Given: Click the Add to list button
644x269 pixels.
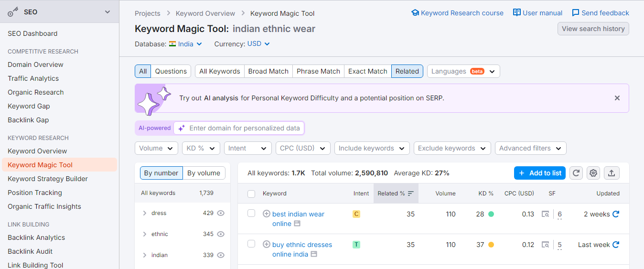Looking at the screenshot, I should point(540,173).
